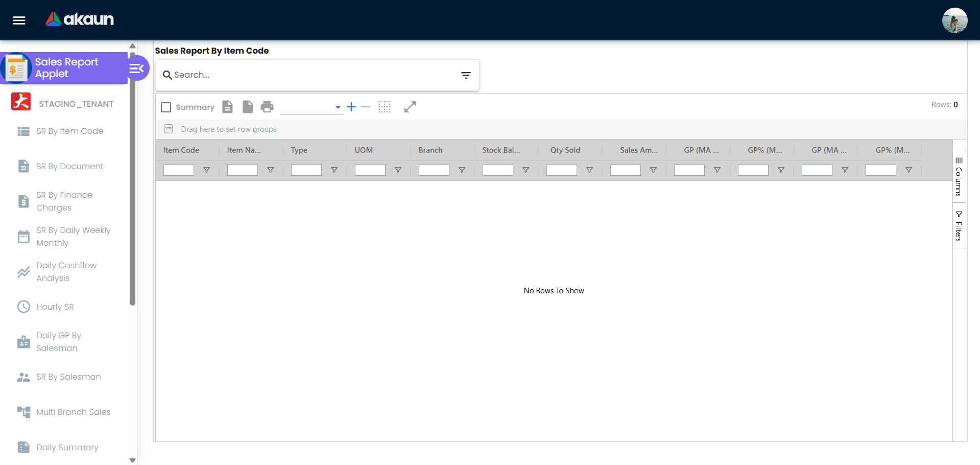
Task: Switch to SR By Item Code report
Action: [x=70, y=131]
